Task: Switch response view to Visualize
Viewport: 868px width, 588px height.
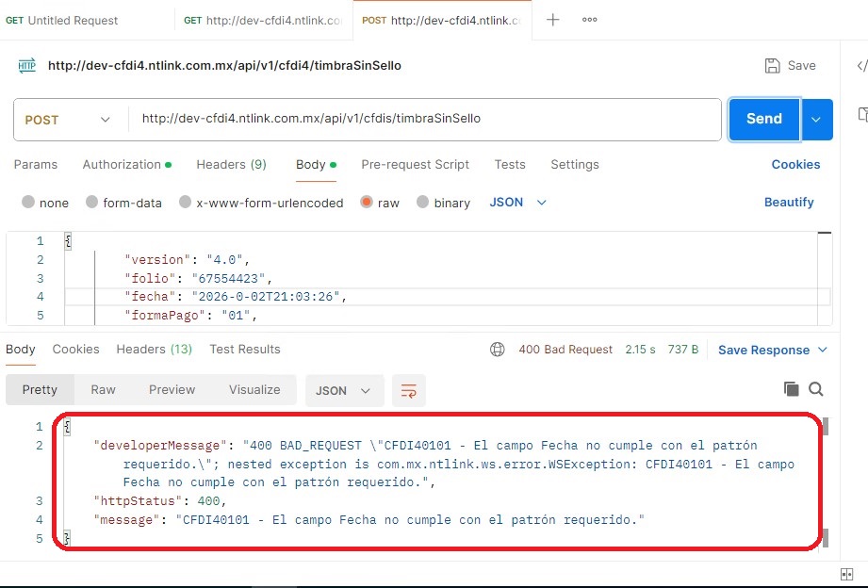Action: click(254, 390)
